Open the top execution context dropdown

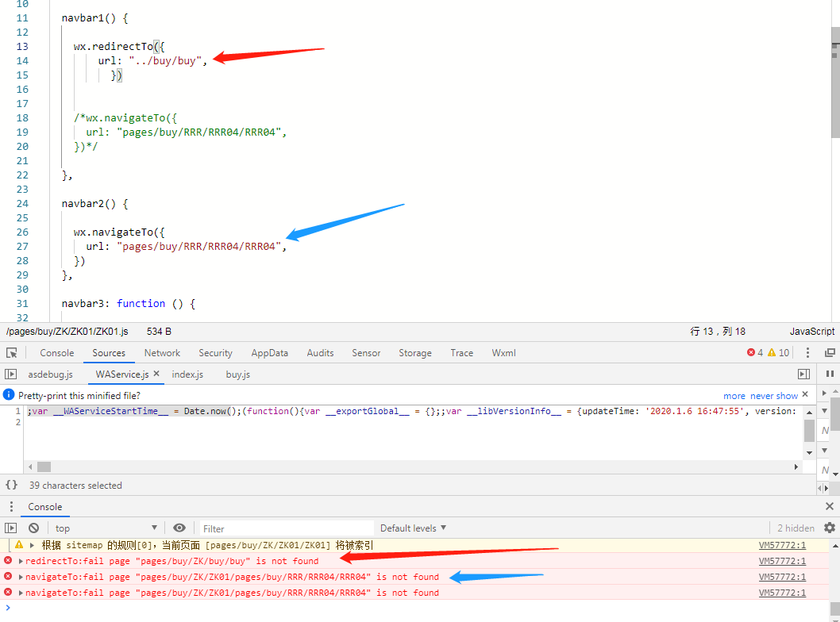point(106,528)
